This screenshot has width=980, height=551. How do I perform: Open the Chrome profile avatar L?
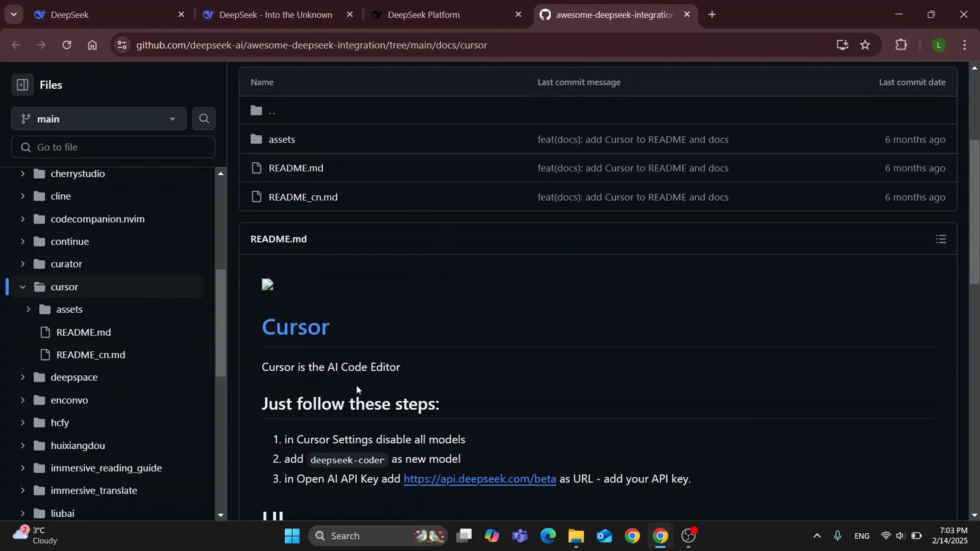click(x=939, y=45)
